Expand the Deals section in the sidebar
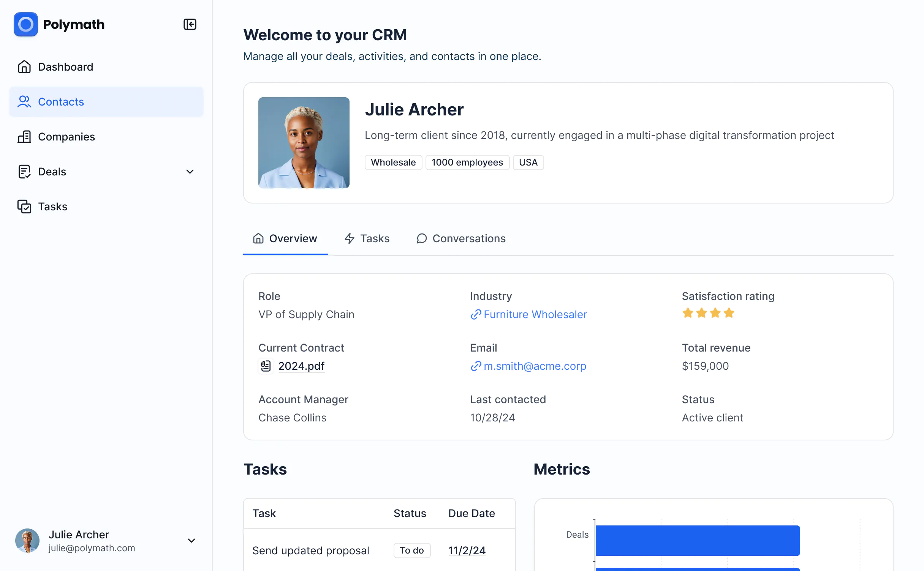Viewport: 924px width, 571px height. point(190,172)
